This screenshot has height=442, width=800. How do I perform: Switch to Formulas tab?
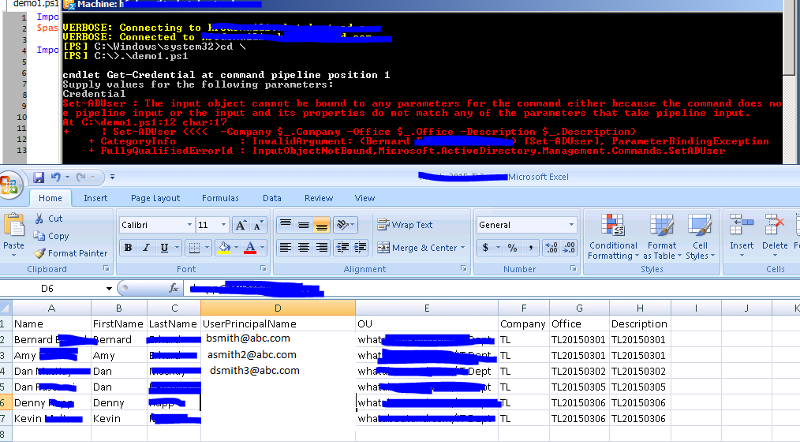coord(220,198)
